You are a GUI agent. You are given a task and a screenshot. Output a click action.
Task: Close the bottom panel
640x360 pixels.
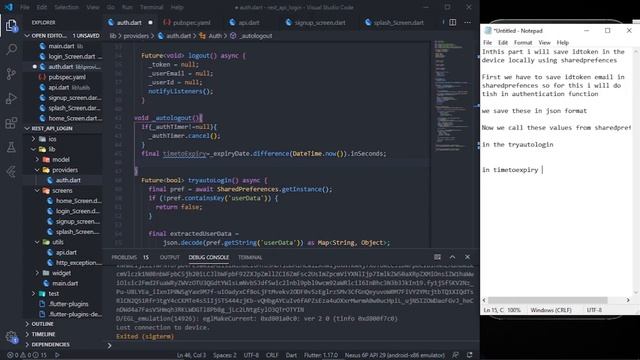tap(467, 257)
